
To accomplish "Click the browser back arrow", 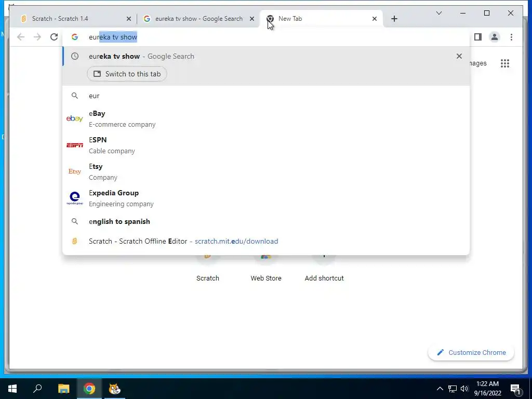I will tap(21, 37).
